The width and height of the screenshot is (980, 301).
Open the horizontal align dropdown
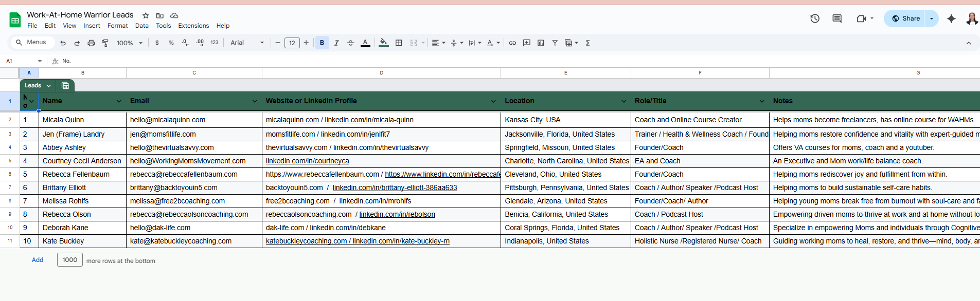click(x=438, y=43)
